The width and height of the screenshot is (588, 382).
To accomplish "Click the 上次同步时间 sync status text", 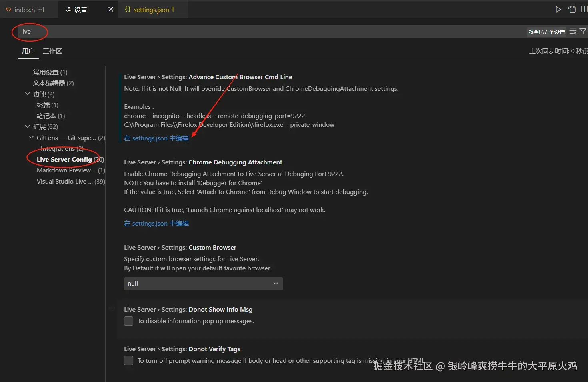I will coord(558,51).
